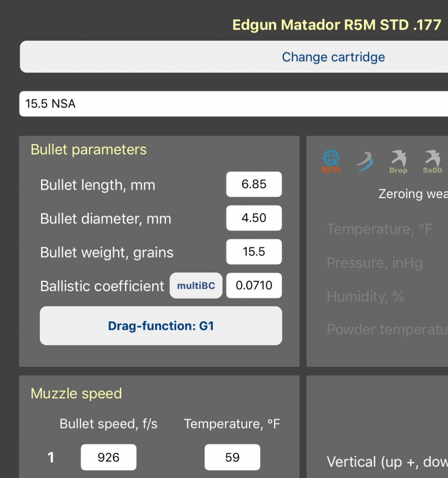The height and width of the screenshot is (478, 448).
Task: Edit the Ballistic coefficient value 0.0710
Action: pyautogui.click(x=254, y=285)
